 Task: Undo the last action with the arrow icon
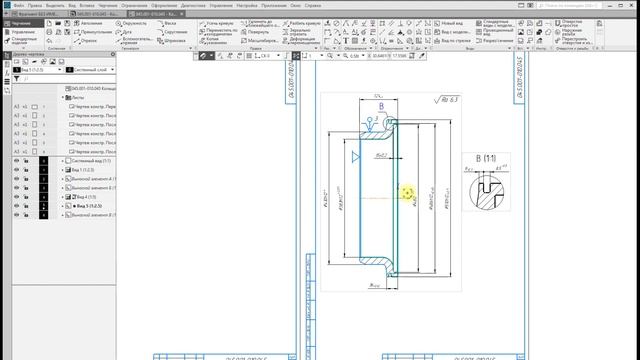[x=49, y=41]
